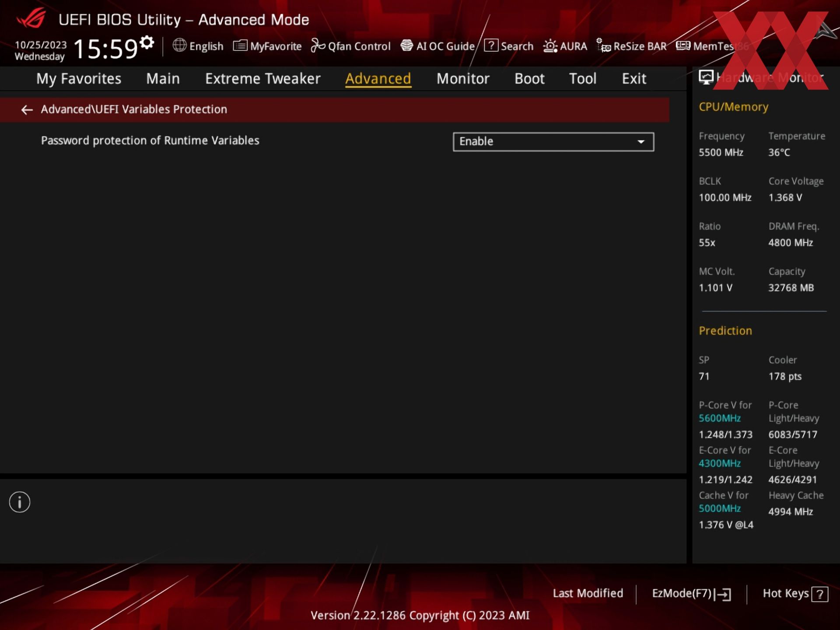The width and height of the screenshot is (840, 630).
Task: Switch to Main tab
Action: click(163, 78)
